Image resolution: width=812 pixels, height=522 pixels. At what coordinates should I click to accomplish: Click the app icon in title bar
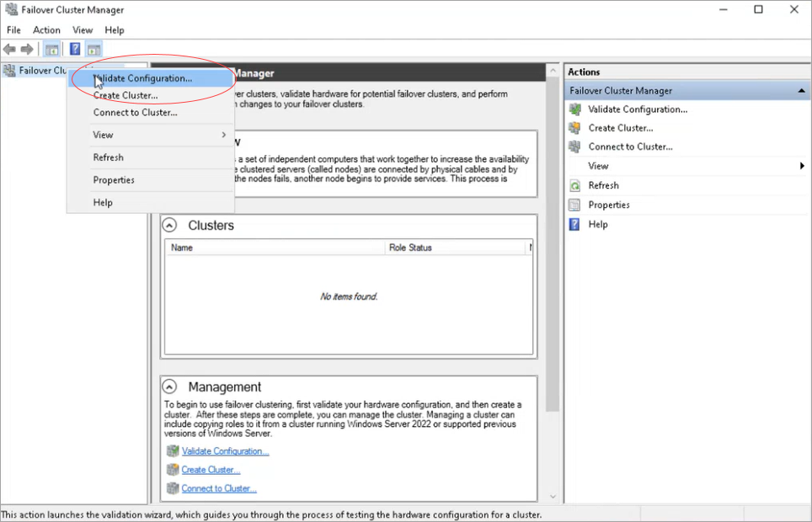pyautogui.click(x=11, y=9)
